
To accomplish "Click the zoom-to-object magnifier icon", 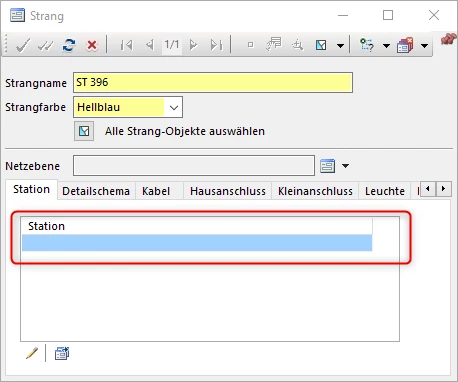I will pyautogui.click(x=297, y=45).
